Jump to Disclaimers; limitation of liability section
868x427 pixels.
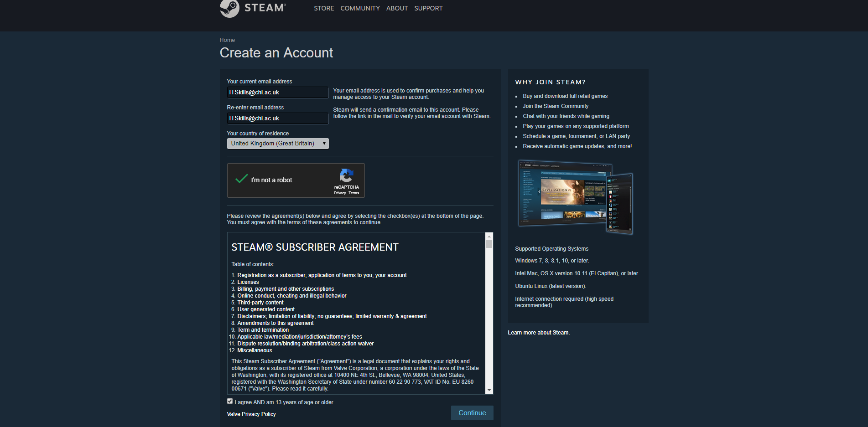[332, 316]
